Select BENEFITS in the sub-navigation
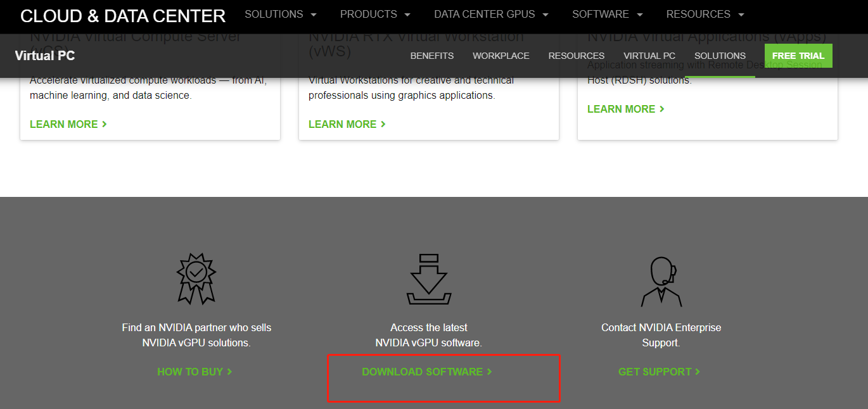 [432, 56]
